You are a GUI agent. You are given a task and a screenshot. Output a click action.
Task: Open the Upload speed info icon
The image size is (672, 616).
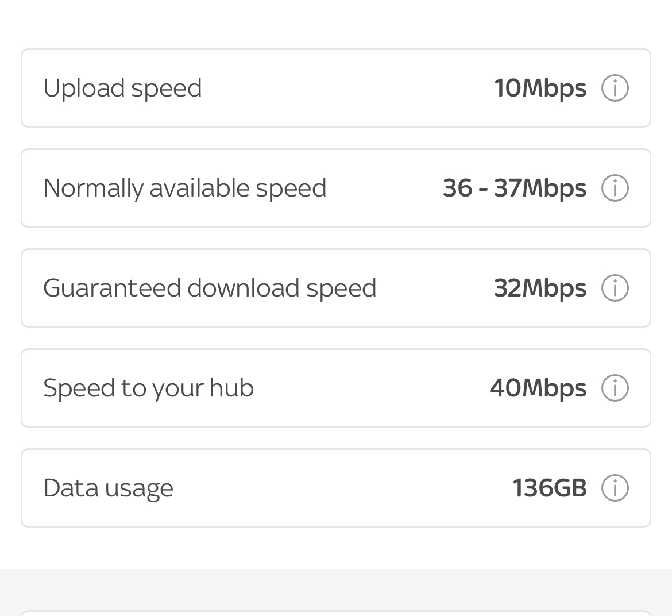(615, 88)
